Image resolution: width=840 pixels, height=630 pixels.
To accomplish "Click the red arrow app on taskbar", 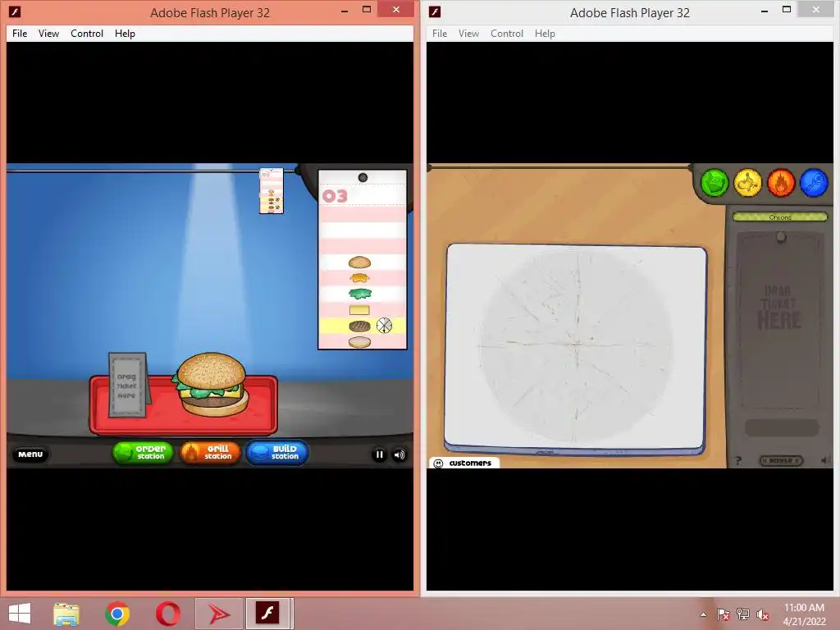I will point(218,614).
